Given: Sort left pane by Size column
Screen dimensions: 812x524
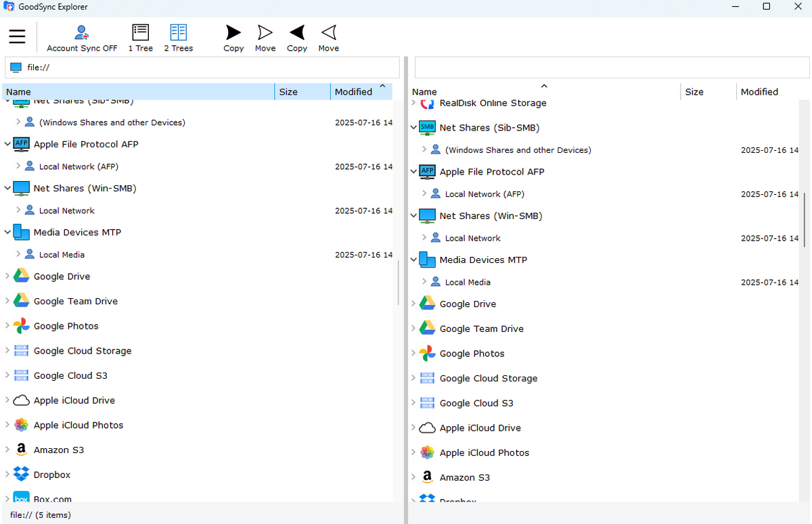Looking at the screenshot, I should (288, 92).
